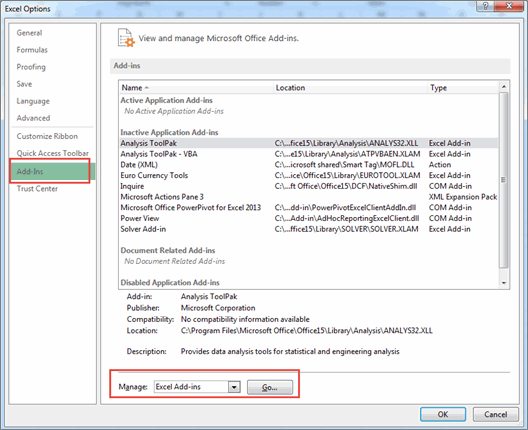Open the help question mark button
The width and height of the screenshot is (528, 430).
click(x=485, y=6)
